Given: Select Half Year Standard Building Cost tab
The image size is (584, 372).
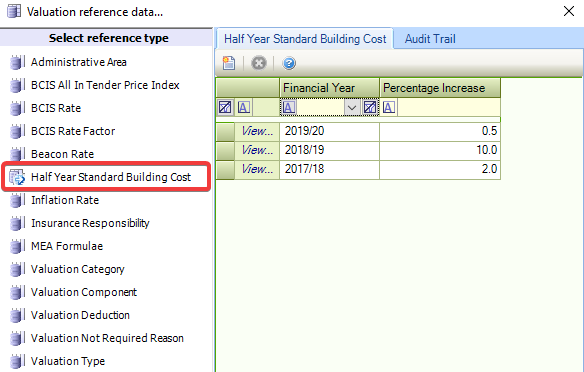Looking at the screenshot, I should click(305, 39).
